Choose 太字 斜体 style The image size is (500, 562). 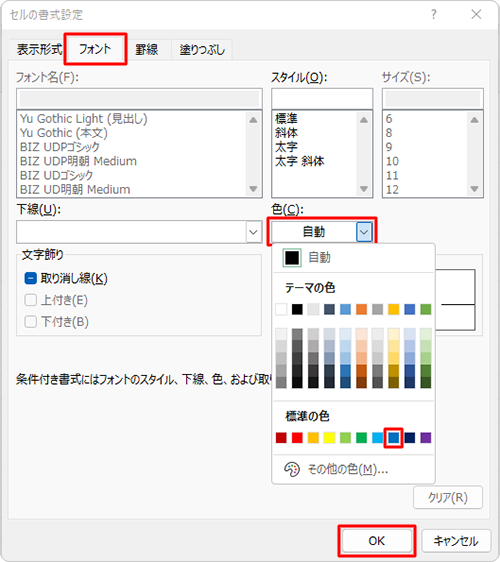click(300, 161)
